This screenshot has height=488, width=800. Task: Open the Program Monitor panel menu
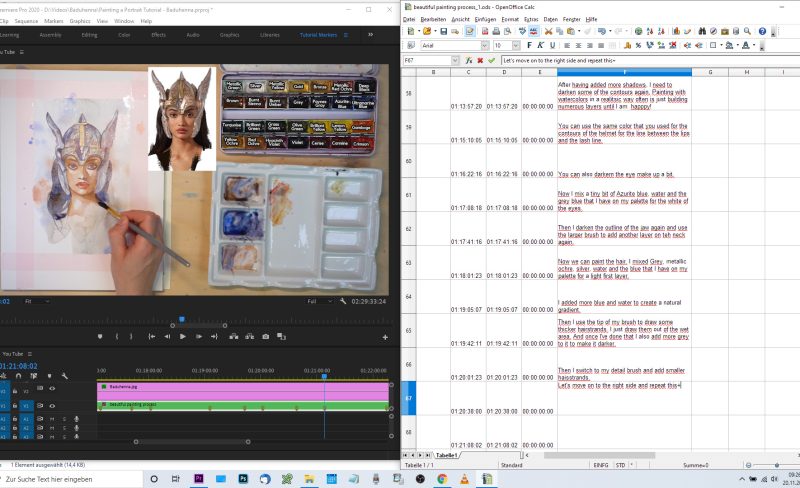21,52
